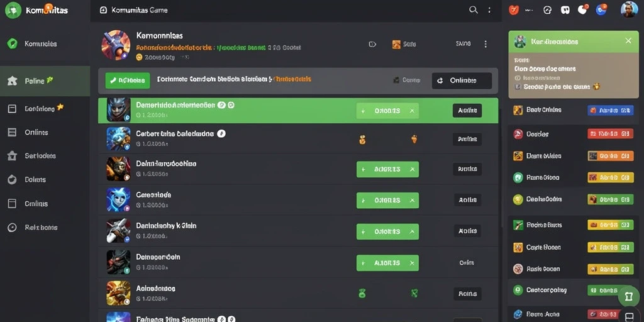The image size is (644, 322).
Task: Click the orange flame icon in blue mage row
Action: coord(414,139)
